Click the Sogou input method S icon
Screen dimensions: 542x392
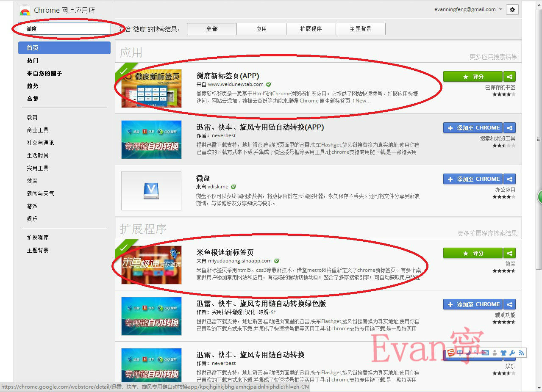(x=451, y=353)
